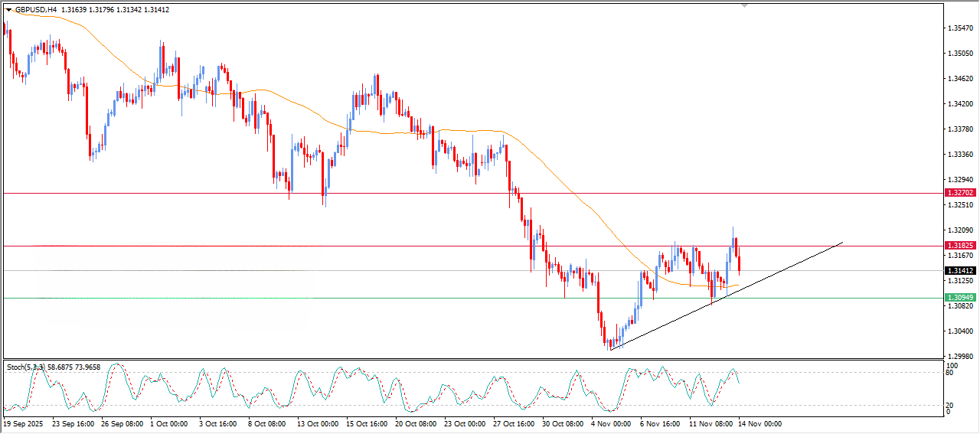The image size is (980, 434).
Task: Click the 1.29980 price scale value
Action: pyautogui.click(x=960, y=356)
